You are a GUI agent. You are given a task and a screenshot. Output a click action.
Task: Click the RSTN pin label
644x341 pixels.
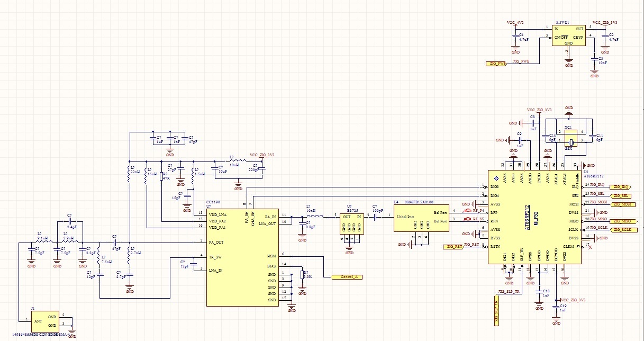[495, 247]
